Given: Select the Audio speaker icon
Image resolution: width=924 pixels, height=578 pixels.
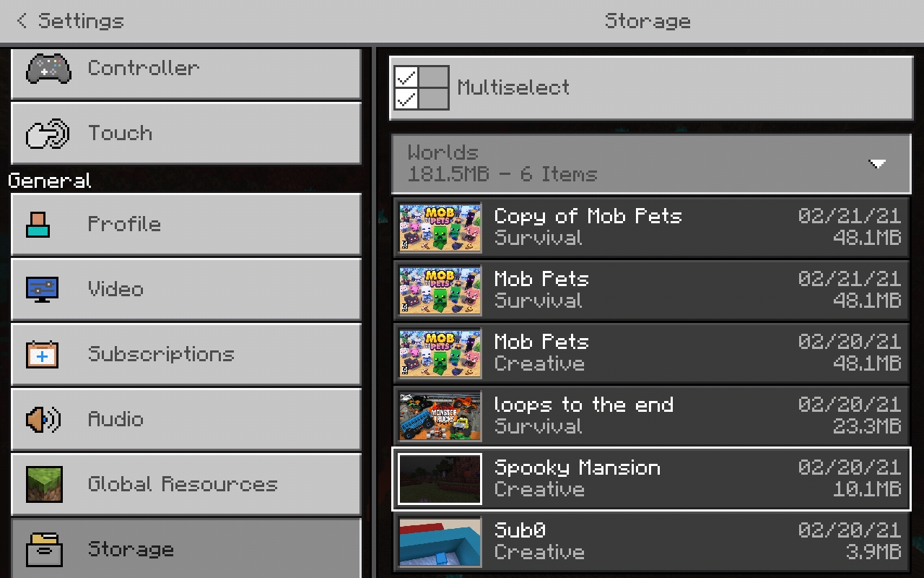Looking at the screenshot, I should [43, 419].
